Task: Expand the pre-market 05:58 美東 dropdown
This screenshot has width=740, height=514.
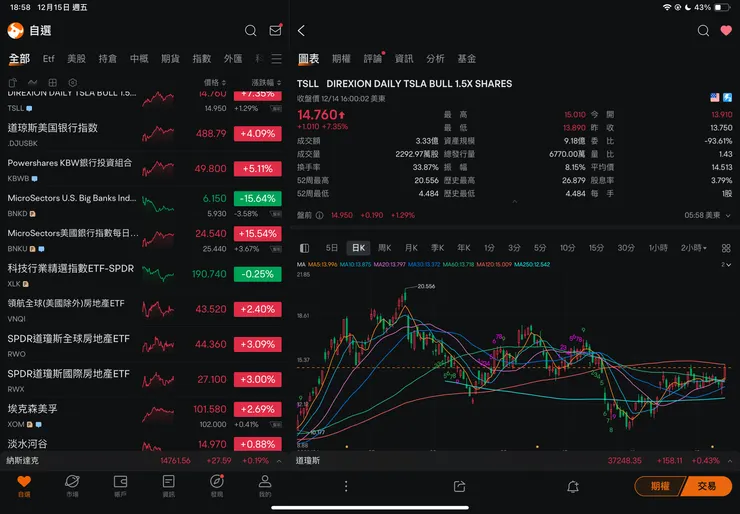Action: (x=708, y=215)
